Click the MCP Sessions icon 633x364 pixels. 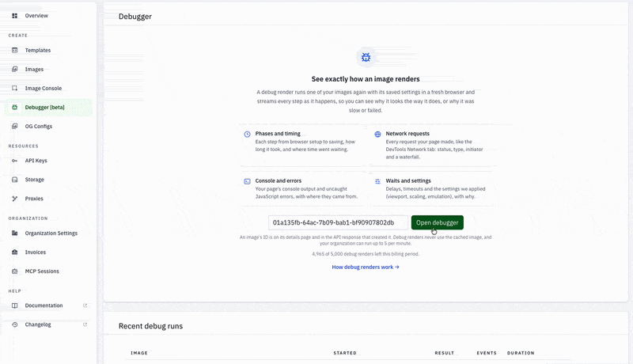point(14,271)
